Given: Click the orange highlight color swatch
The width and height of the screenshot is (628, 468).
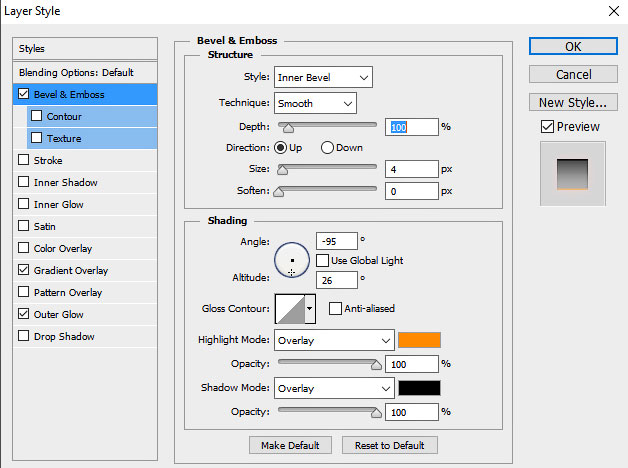Looking at the screenshot, I should [419, 340].
